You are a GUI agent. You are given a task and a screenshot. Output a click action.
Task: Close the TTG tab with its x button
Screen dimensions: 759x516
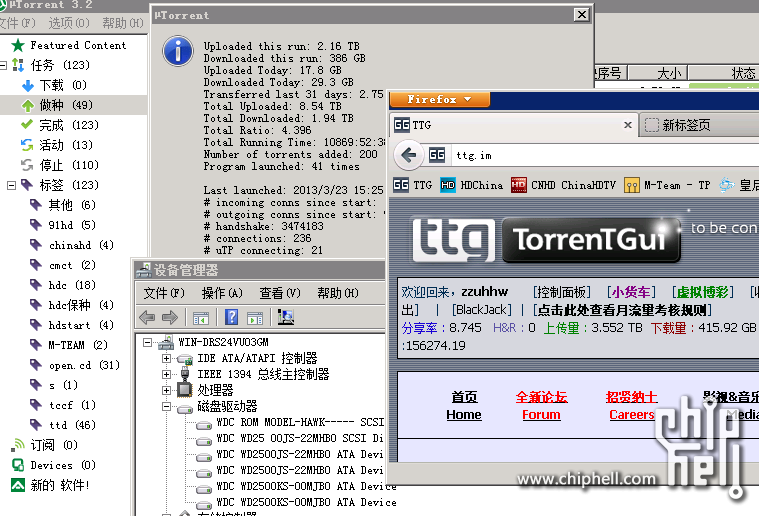628,125
